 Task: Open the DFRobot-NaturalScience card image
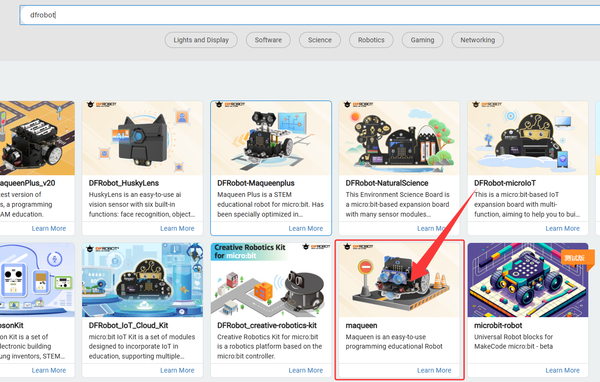coord(399,138)
